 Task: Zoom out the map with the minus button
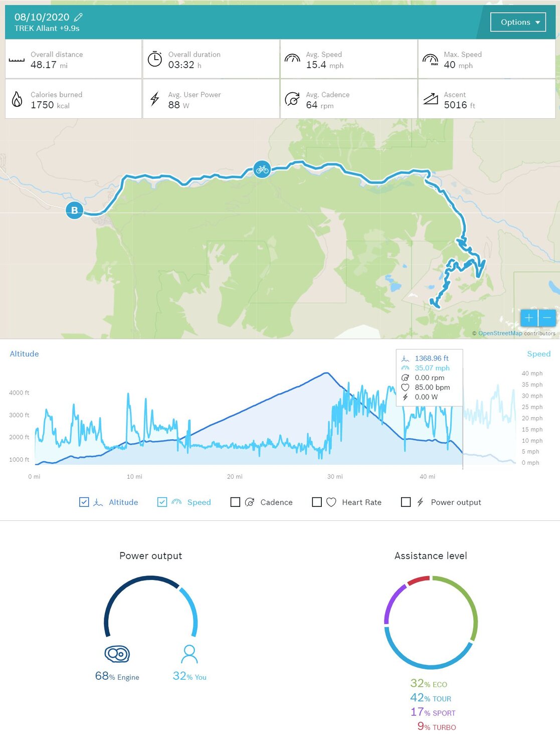click(x=547, y=318)
